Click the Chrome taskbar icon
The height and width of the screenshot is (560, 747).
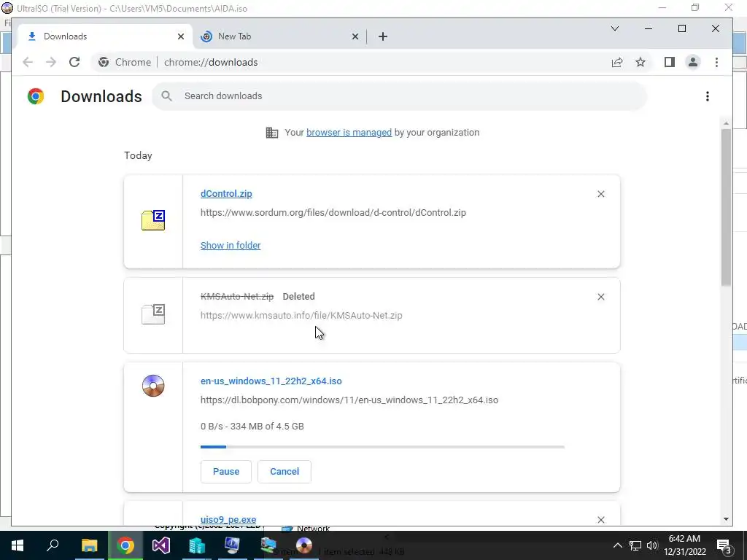point(125,545)
